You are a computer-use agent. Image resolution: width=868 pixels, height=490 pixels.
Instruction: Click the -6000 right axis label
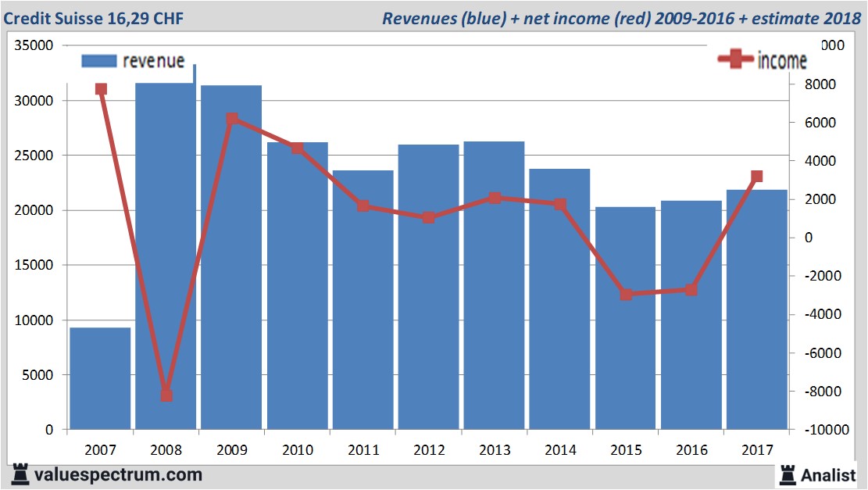coord(822,353)
